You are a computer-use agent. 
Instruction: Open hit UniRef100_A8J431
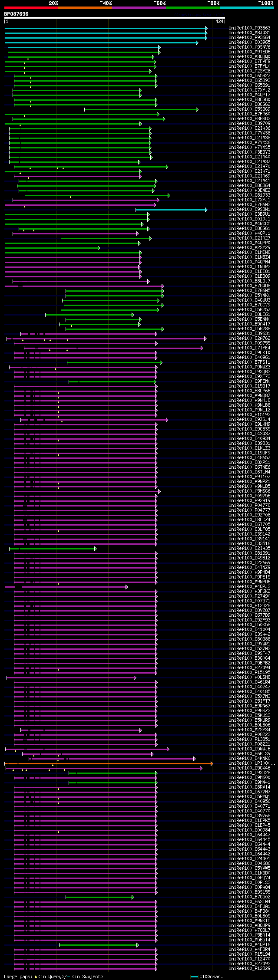[x=249, y=33]
